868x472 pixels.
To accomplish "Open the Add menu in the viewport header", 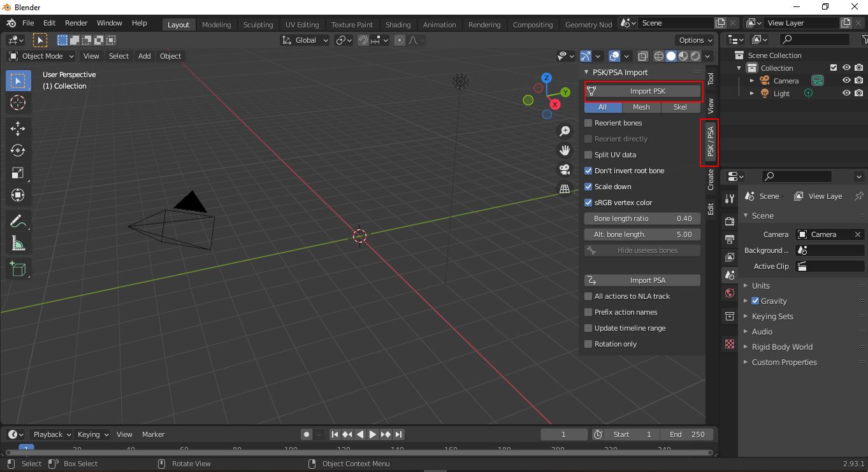I will [x=145, y=56].
